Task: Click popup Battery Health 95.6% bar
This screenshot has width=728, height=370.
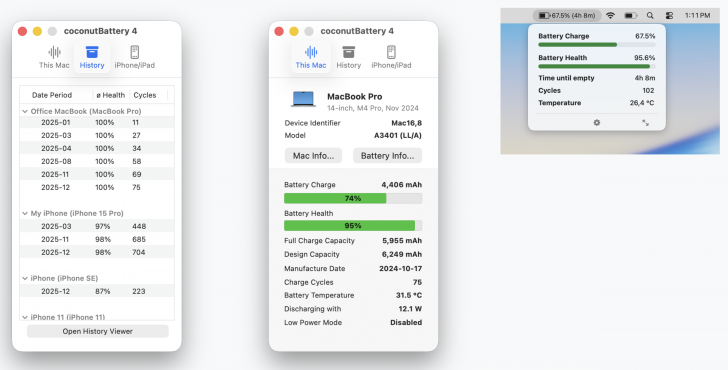Action: [597, 67]
